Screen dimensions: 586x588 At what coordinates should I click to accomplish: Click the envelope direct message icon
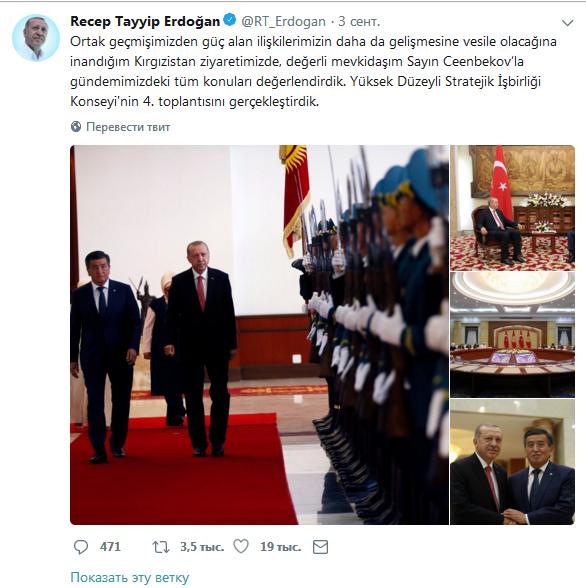321,547
